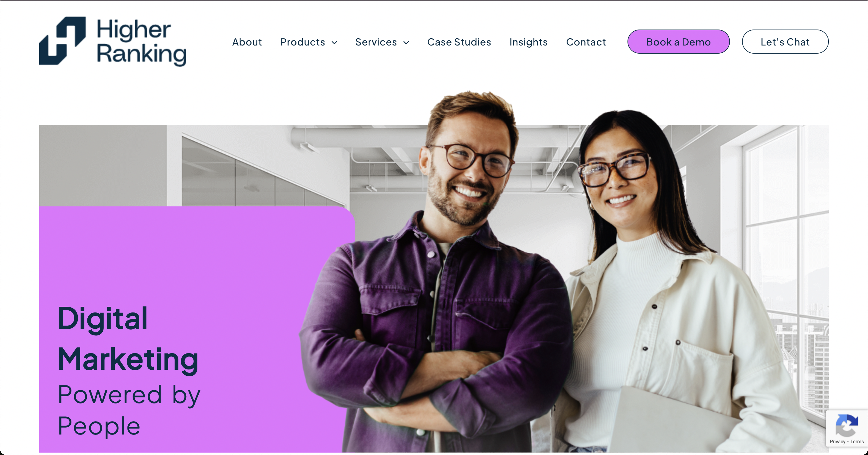Click the Digital Marketing headline

click(128, 339)
